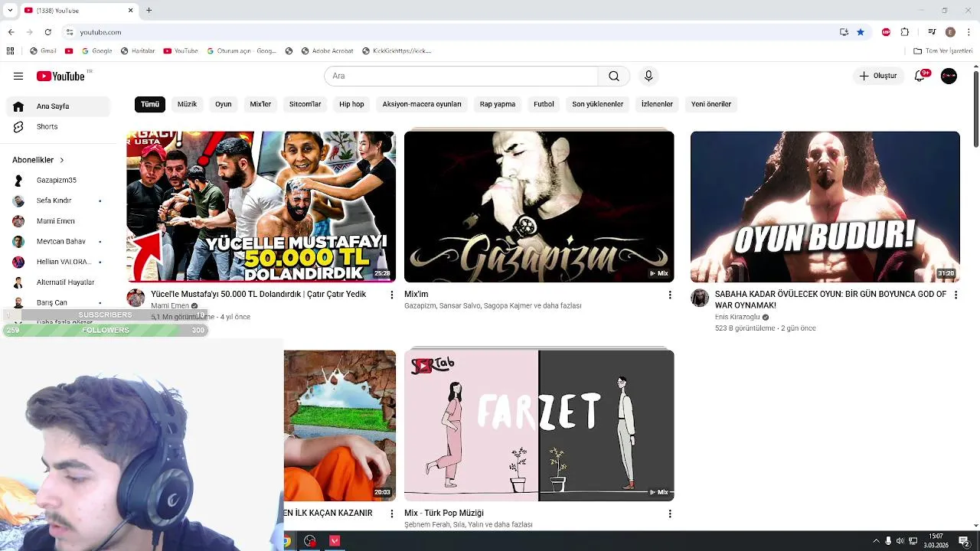980x551 pixels.
Task: Select the Tümü filter chip
Action: point(150,104)
